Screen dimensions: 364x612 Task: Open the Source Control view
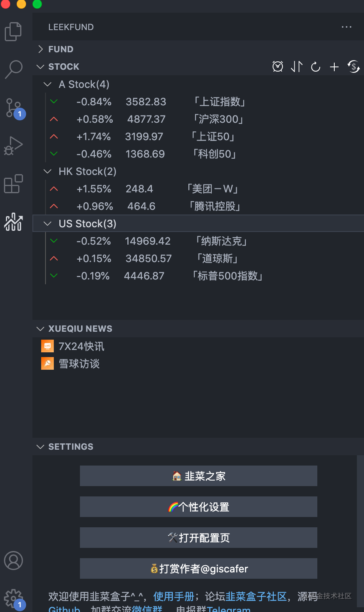(x=13, y=107)
